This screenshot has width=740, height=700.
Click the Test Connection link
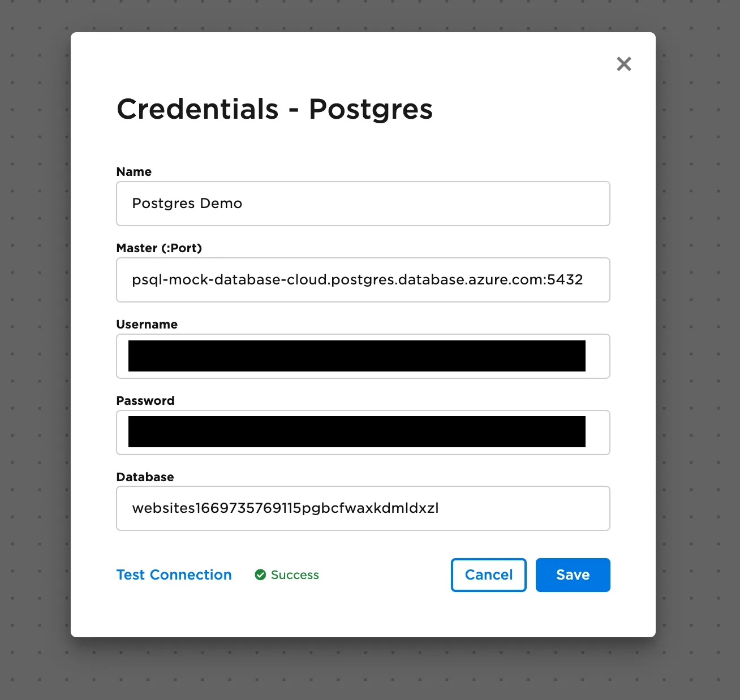(x=174, y=574)
